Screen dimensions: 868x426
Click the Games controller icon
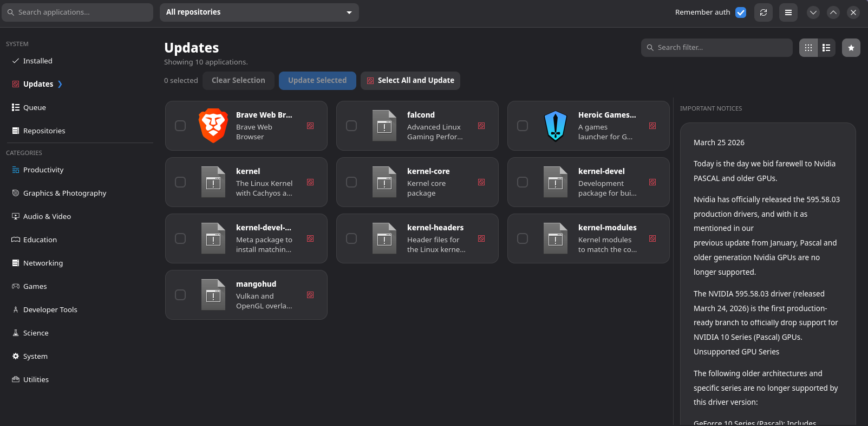(16, 286)
